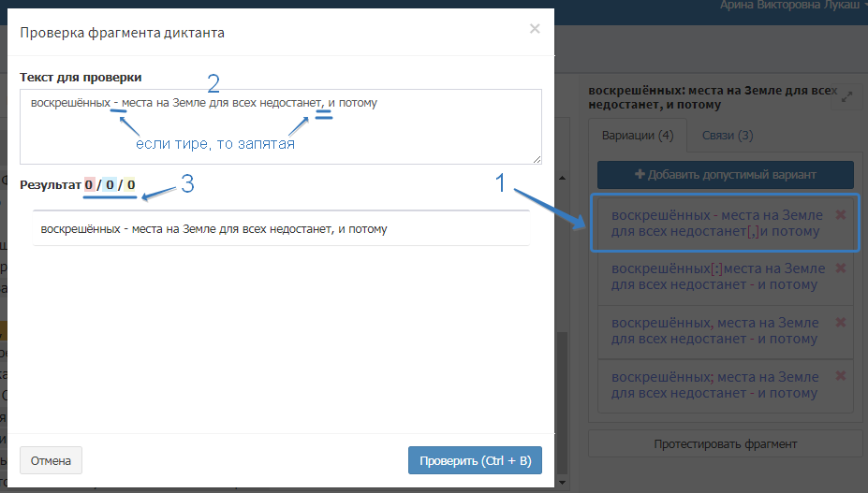Viewport: 868px width, 493px height.
Task: Select the first variant ending with [,]и потому
Action: point(716,223)
